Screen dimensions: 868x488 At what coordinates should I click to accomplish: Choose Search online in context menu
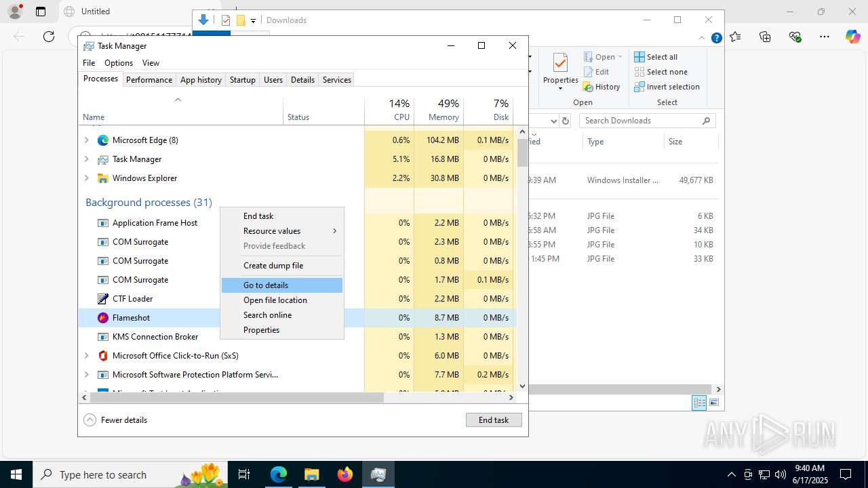tap(282, 315)
